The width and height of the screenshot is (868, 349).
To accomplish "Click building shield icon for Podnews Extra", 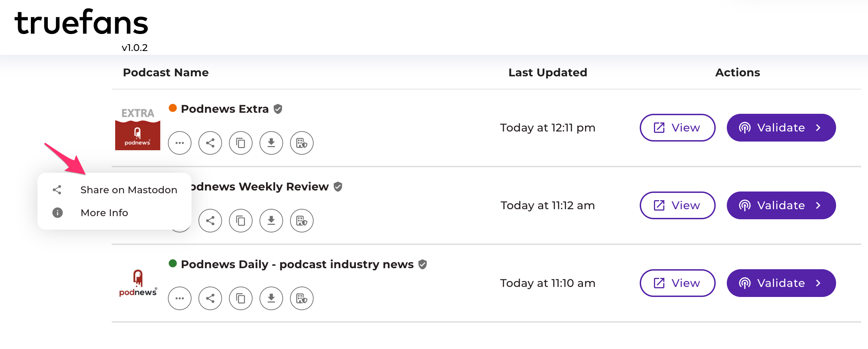I will [302, 143].
